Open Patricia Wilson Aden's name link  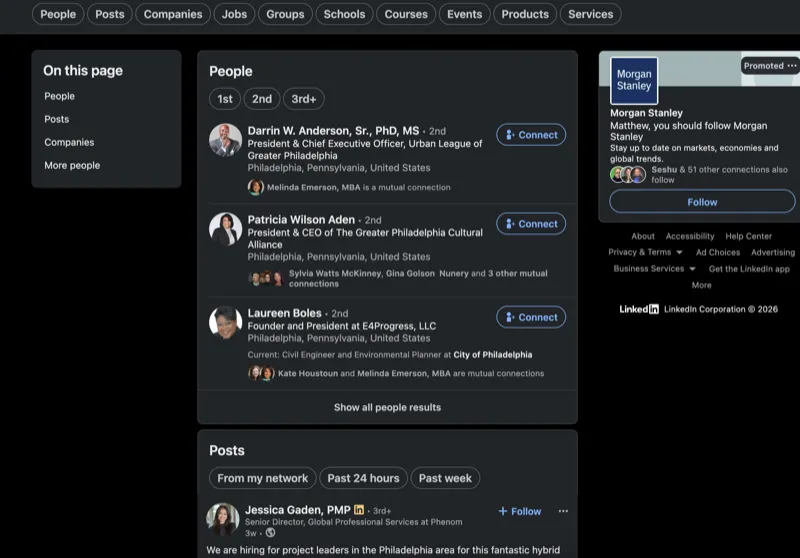click(x=301, y=220)
